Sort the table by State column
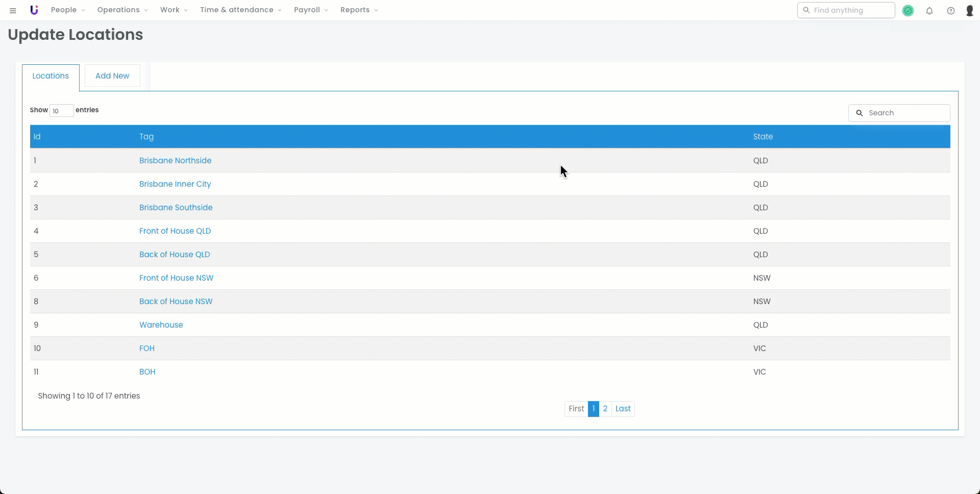This screenshot has height=494, width=980. (x=763, y=136)
